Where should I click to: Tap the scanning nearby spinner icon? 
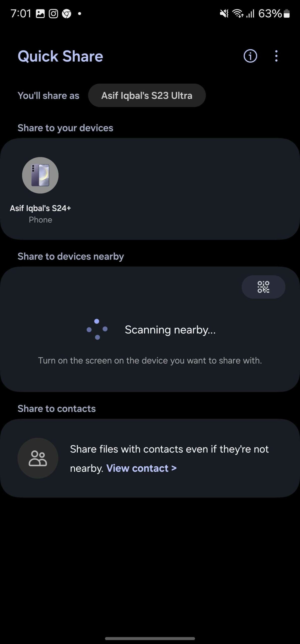pyautogui.click(x=97, y=329)
